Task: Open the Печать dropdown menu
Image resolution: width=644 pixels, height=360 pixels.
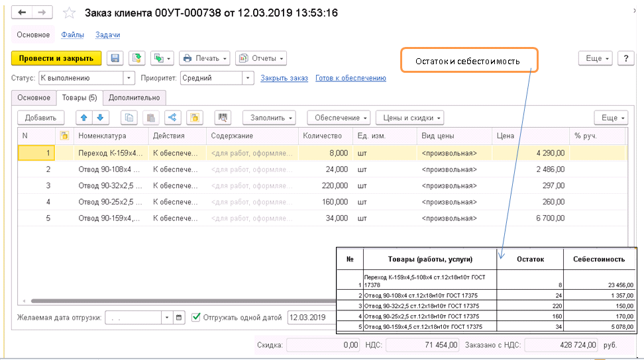Action: click(205, 58)
